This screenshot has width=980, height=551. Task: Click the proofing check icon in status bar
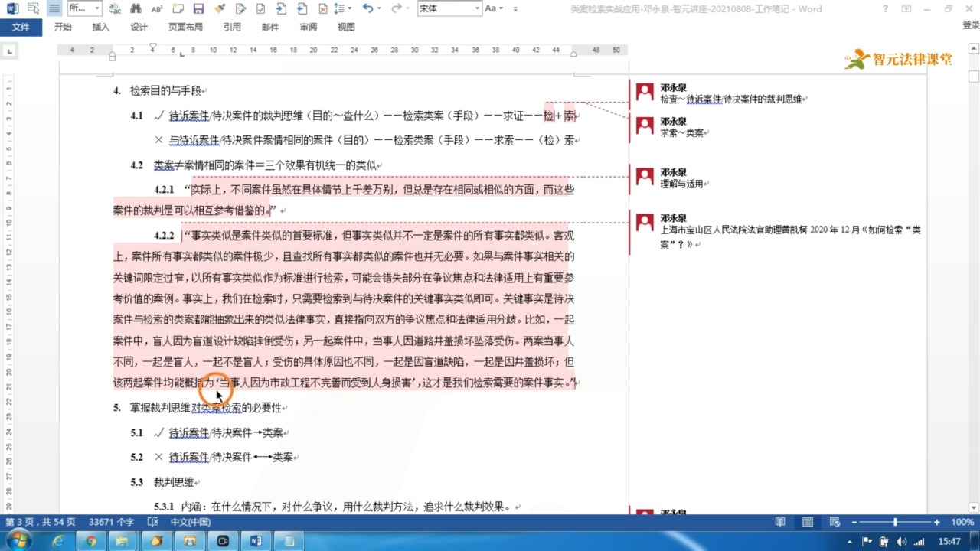point(152,522)
